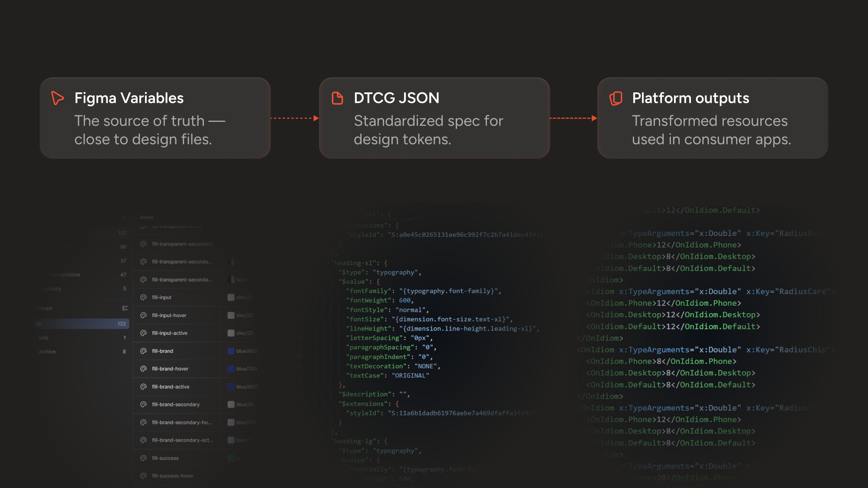
Task: Click the Name column header
Action: tap(146, 217)
